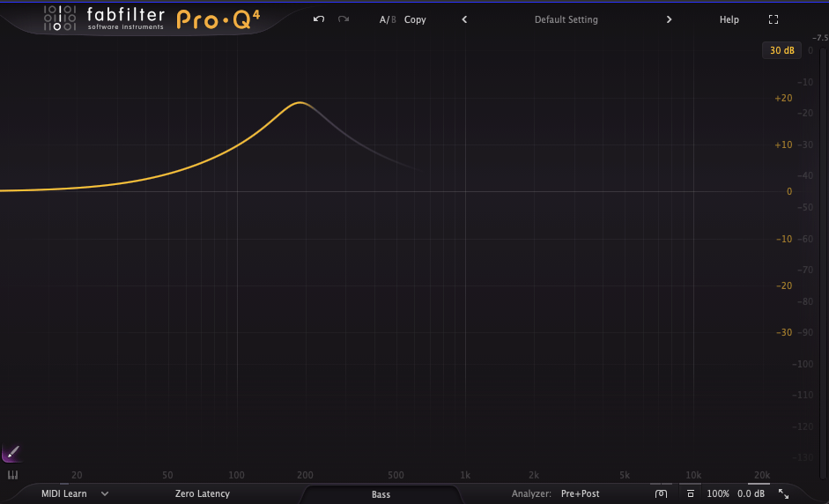
Task: Click the redo arrow icon
Action: [x=344, y=19]
